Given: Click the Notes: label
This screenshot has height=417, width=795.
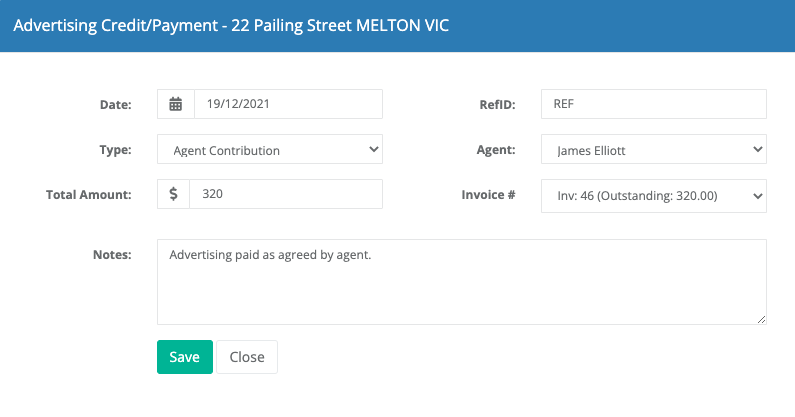Looking at the screenshot, I should coord(112,255).
